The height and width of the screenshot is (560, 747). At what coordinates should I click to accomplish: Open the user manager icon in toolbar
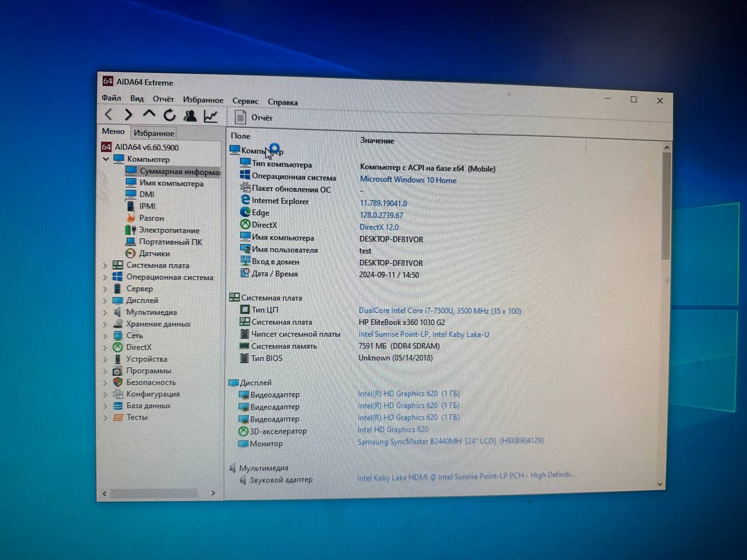(190, 116)
